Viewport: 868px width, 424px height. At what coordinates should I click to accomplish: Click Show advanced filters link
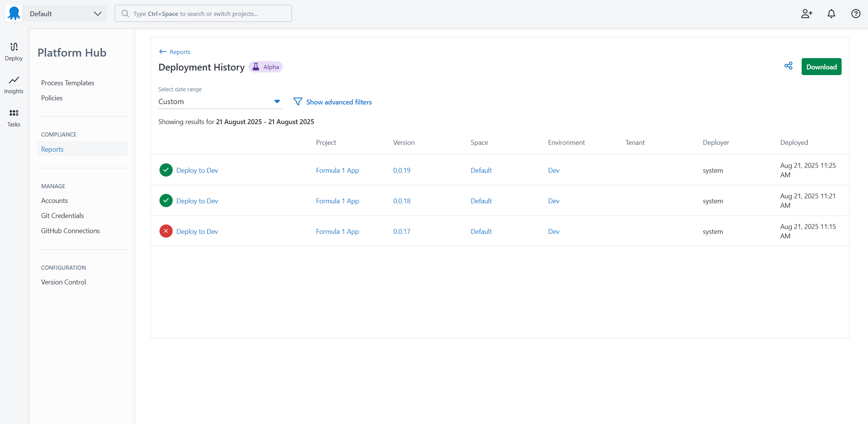[x=339, y=102]
